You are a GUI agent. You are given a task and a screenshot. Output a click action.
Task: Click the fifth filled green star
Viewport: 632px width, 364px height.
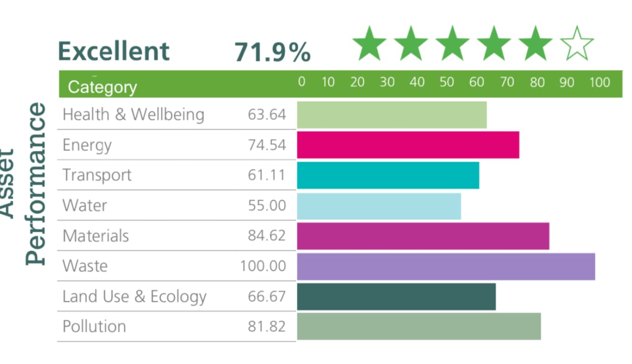[536, 44]
